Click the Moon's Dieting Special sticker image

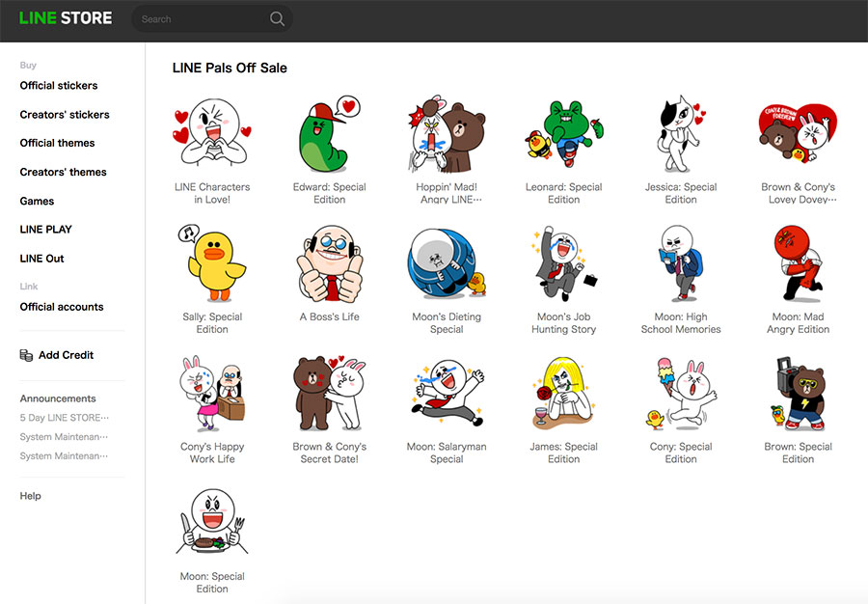coord(447,265)
